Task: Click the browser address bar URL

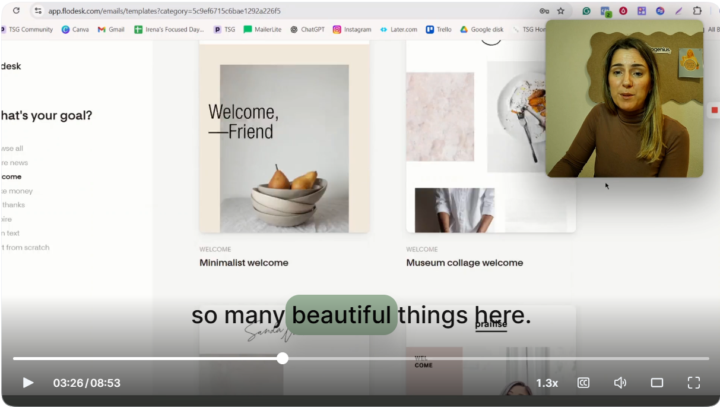Action: tap(164, 11)
